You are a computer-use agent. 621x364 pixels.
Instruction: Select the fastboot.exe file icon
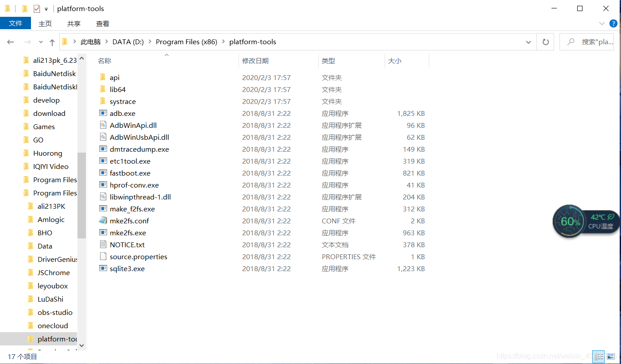point(103,173)
